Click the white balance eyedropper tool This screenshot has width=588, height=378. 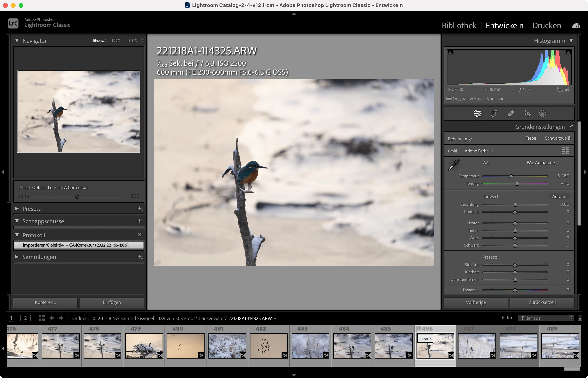[454, 165]
